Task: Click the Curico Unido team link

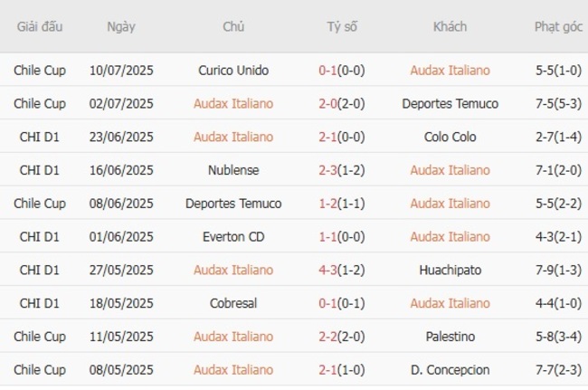Action: 233,70
